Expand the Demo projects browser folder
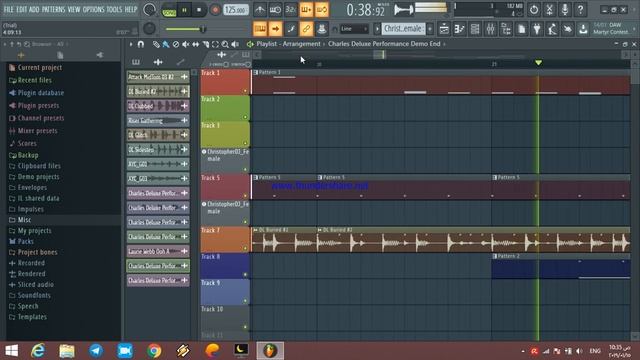The height and width of the screenshot is (360, 640). pyautogui.click(x=38, y=177)
